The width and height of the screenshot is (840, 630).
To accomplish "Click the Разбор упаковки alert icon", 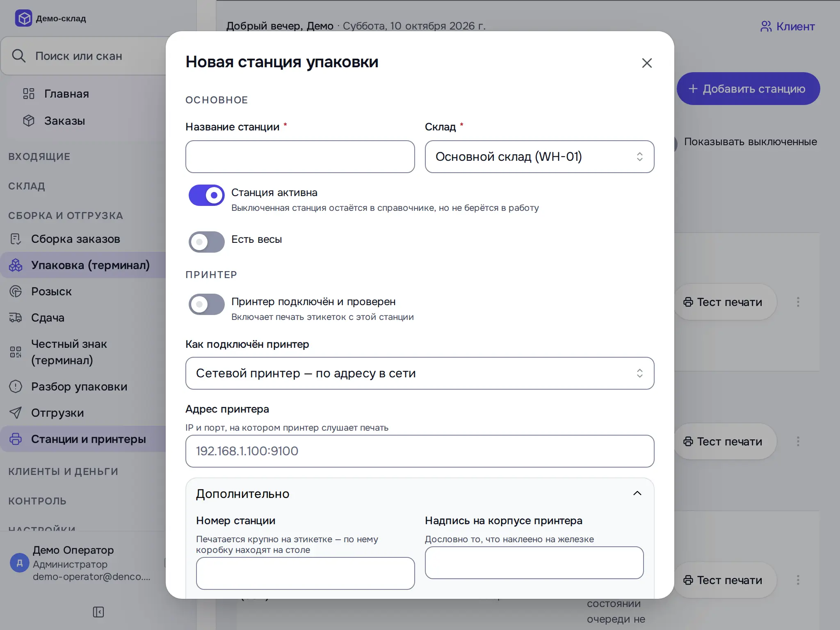I will [16, 387].
